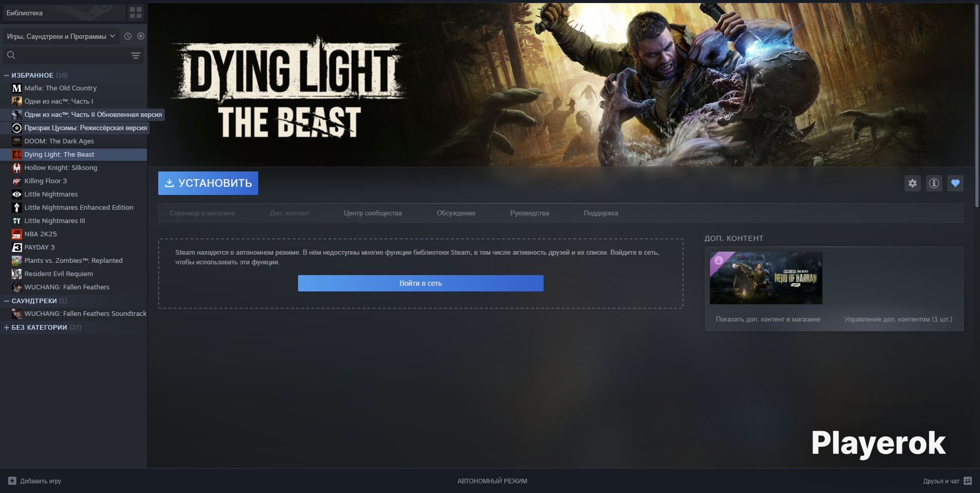This screenshot has height=493, width=980.
Task: Open the Страница в магазине tab
Action: click(x=202, y=213)
